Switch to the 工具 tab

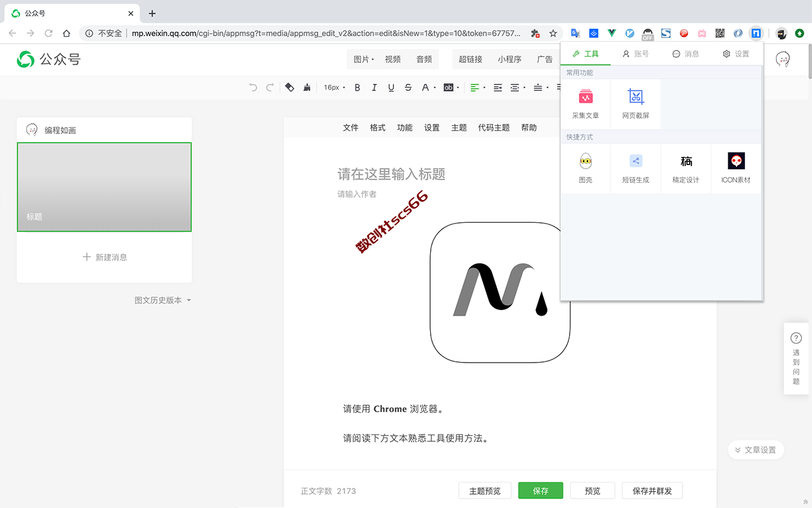pos(586,54)
